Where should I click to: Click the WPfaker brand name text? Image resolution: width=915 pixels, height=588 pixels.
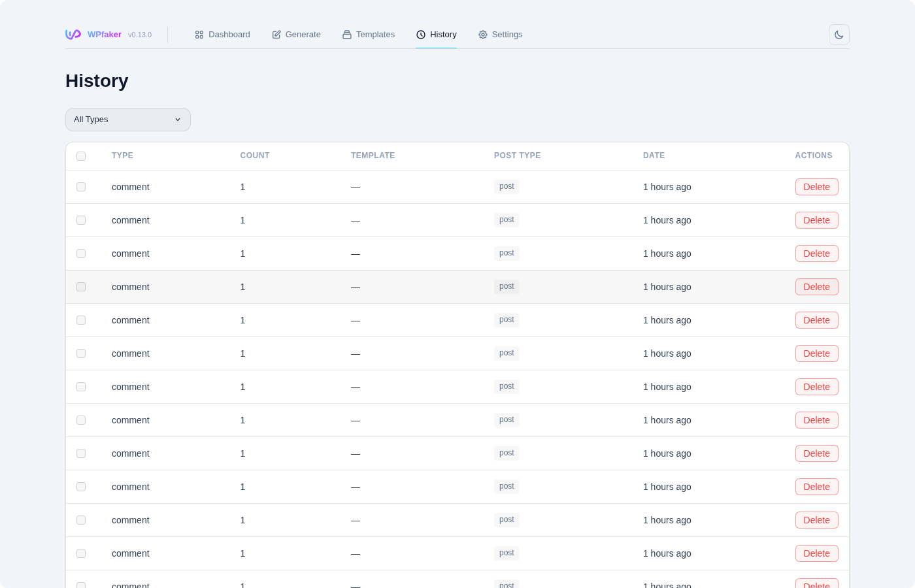tap(105, 35)
